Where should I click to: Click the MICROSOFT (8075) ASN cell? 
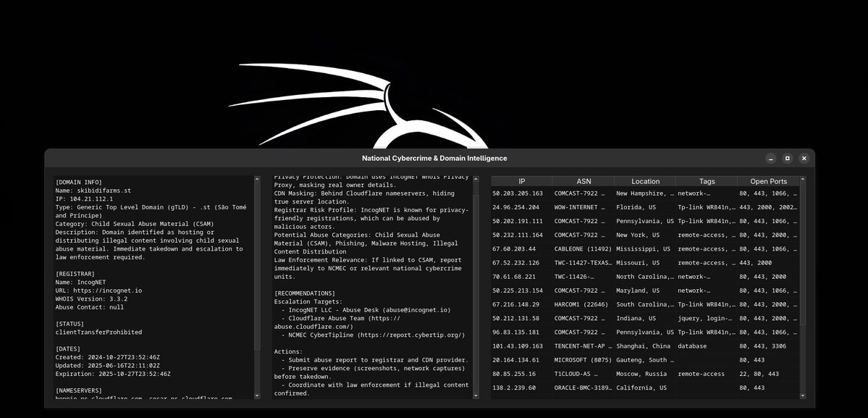[583, 360]
